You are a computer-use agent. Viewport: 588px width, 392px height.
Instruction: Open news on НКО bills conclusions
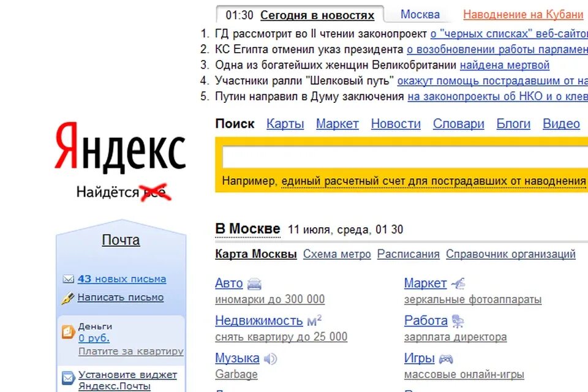pos(497,97)
